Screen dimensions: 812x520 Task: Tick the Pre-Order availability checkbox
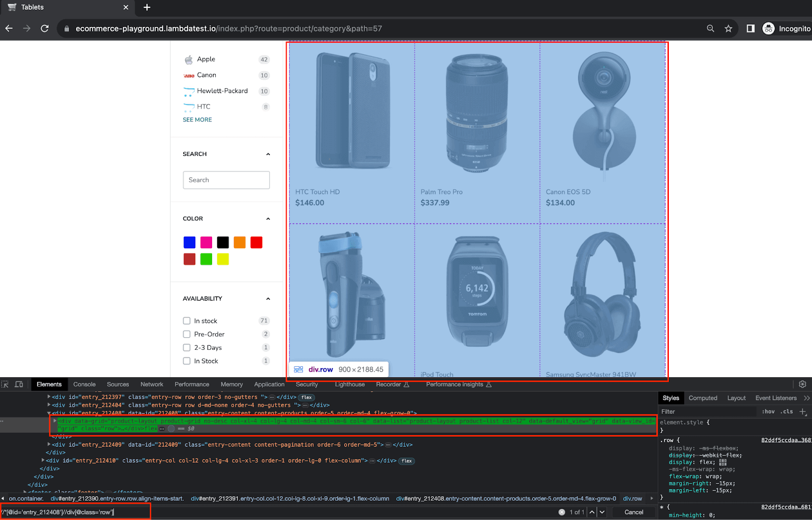pyautogui.click(x=187, y=334)
